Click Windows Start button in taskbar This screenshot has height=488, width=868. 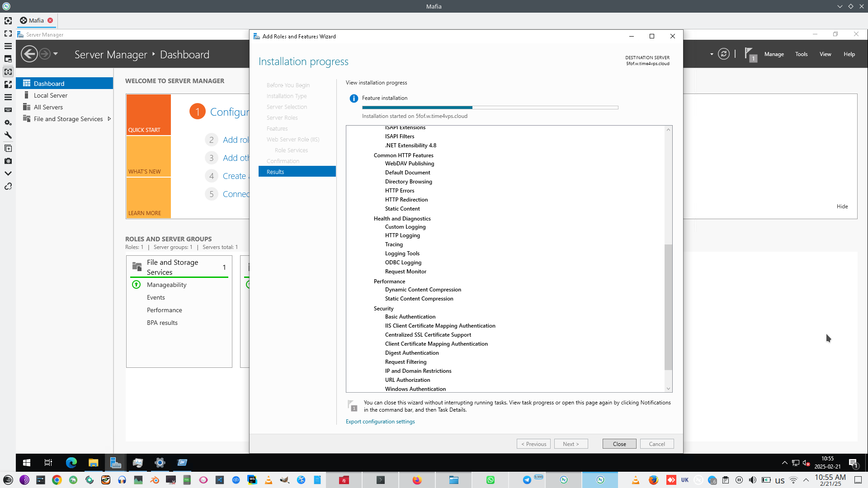27,462
